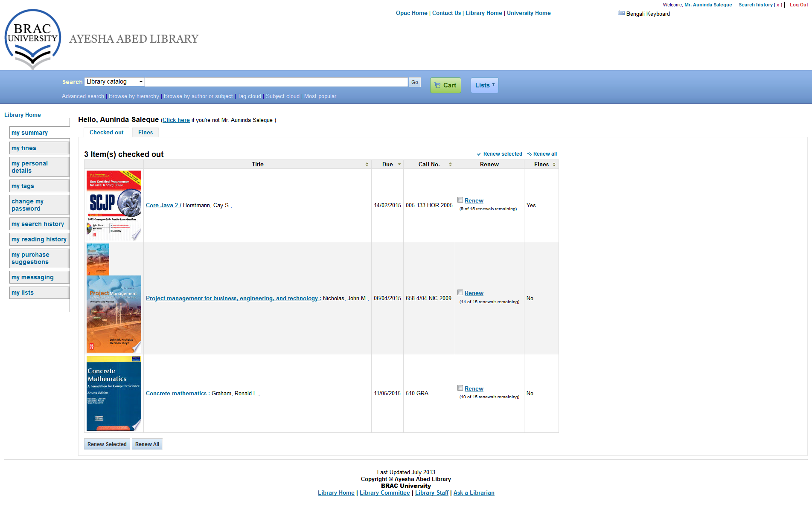Viewport: 812px width, 510px height.
Task: Open Contact Us page
Action: (446, 13)
